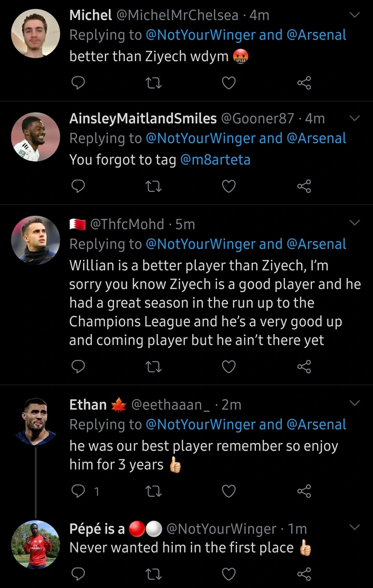Open the Pépé is a account avatar
Image resolution: width=373 pixels, height=588 pixels.
[35, 544]
